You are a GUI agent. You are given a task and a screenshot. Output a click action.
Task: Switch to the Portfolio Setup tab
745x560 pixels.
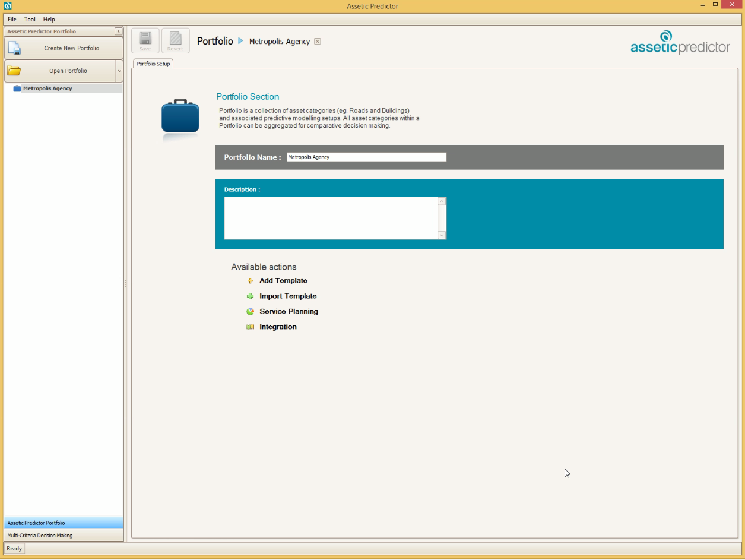click(x=153, y=64)
